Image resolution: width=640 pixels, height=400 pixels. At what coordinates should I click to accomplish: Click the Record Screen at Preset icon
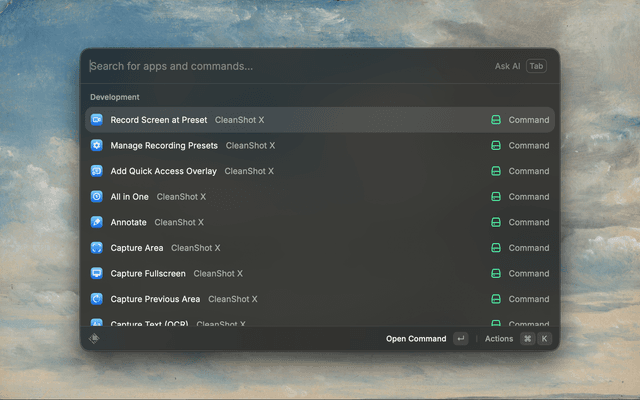click(97, 120)
